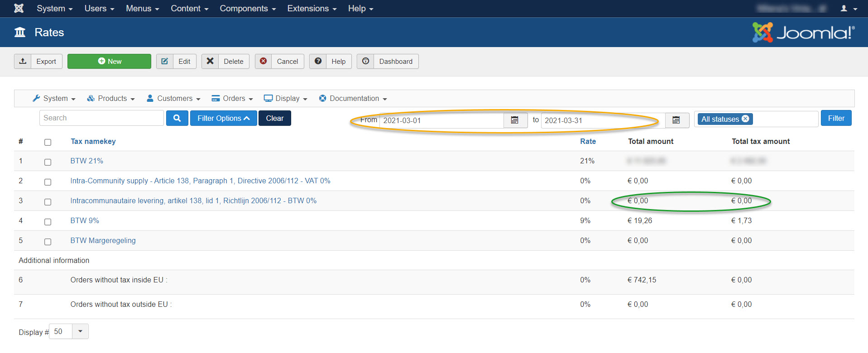The width and height of the screenshot is (868, 353).
Task: Open the user account icon menu
Action: pyautogui.click(x=849, y=9)
